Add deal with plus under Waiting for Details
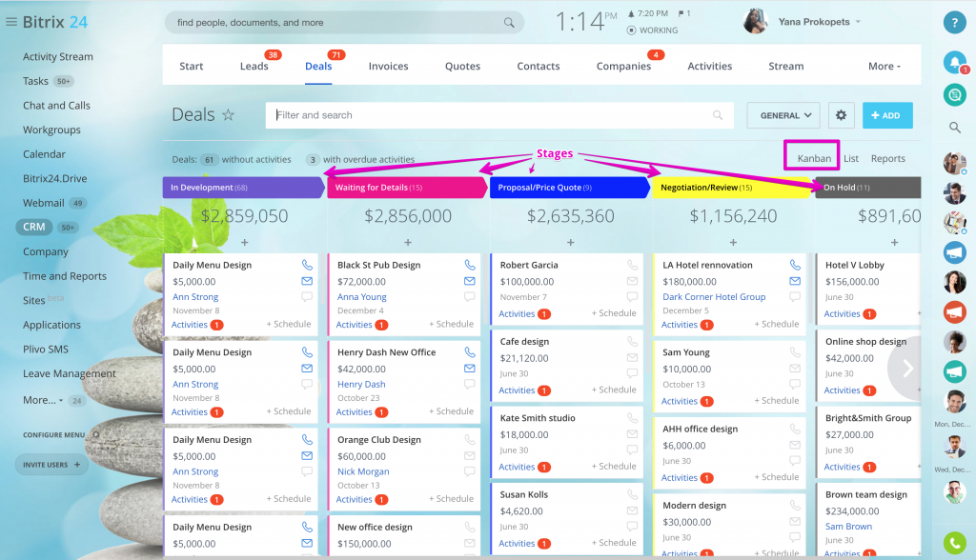This screenshot has width=976, height=560. pyautogui.click(x=408, y=242)
